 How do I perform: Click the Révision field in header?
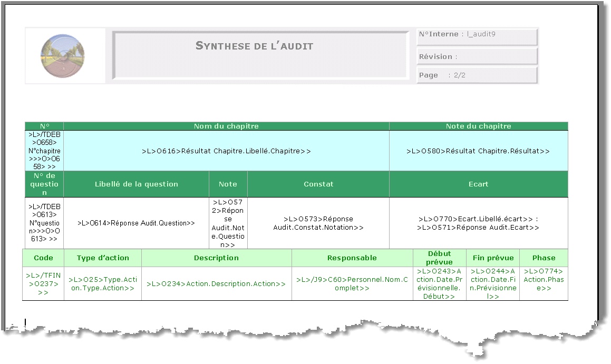click(x=477, y=57)
